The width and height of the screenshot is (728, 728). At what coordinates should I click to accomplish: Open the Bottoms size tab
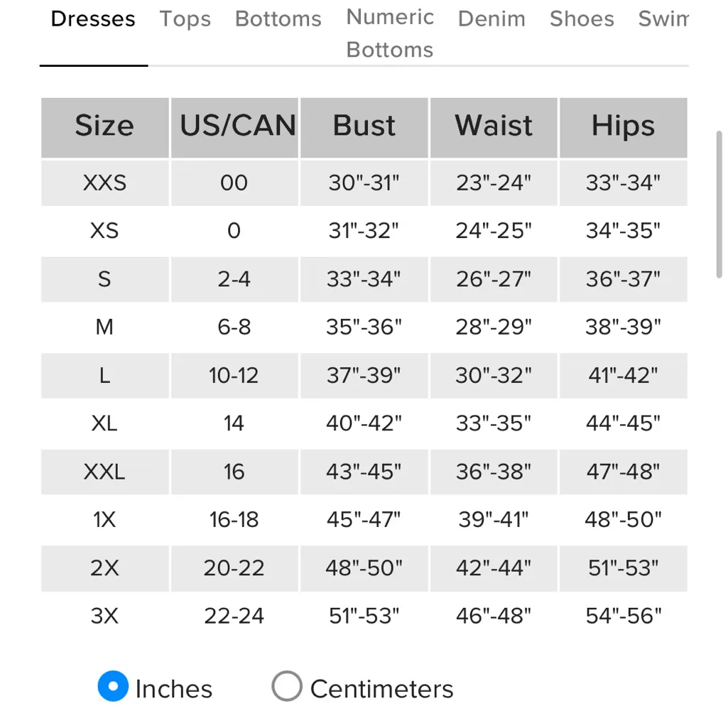click(x=278, y=19)
